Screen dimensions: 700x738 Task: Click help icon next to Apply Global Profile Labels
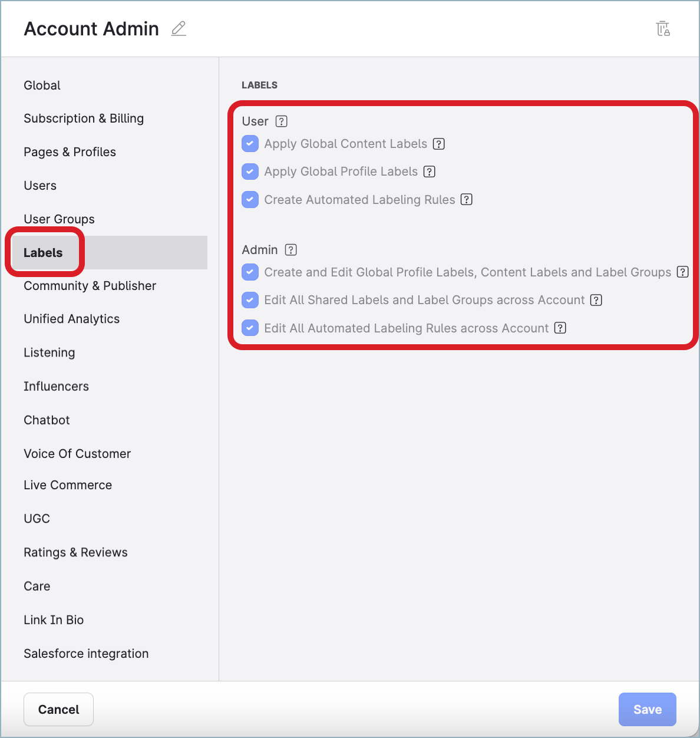[430, 172]
